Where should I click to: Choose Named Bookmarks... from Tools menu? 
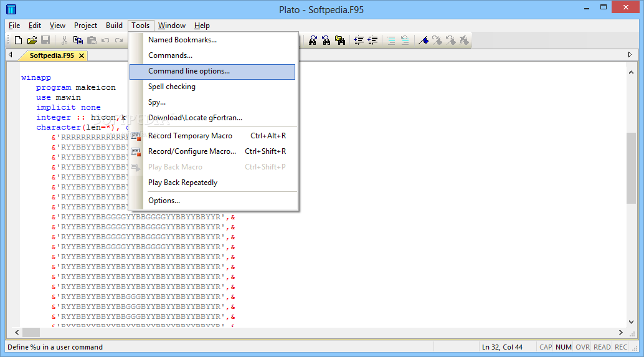[212, 40]
